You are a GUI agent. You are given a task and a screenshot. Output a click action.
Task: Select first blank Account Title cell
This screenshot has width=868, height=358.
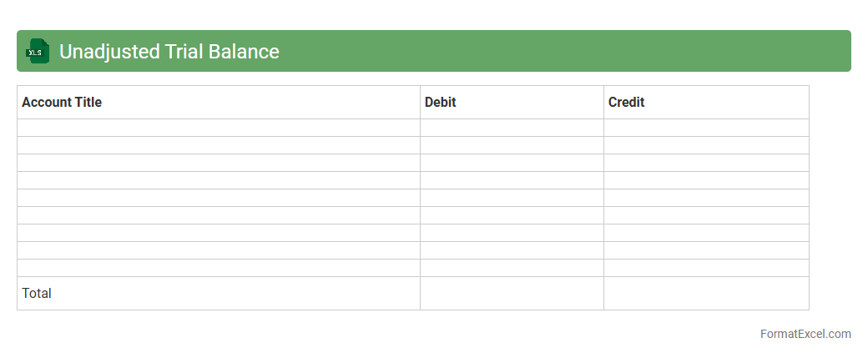(x=218, y=128)
